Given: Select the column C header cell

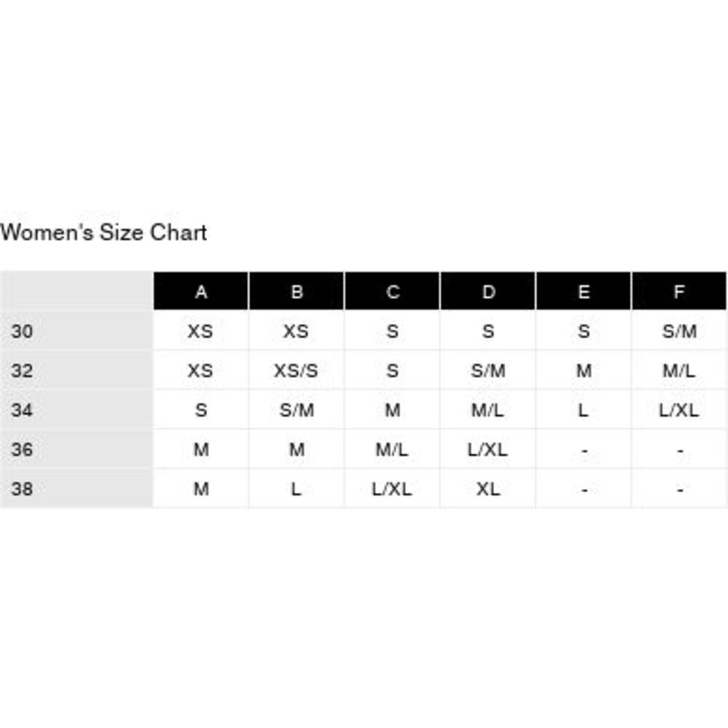Looking at the screenshot, I should point(392,291).
